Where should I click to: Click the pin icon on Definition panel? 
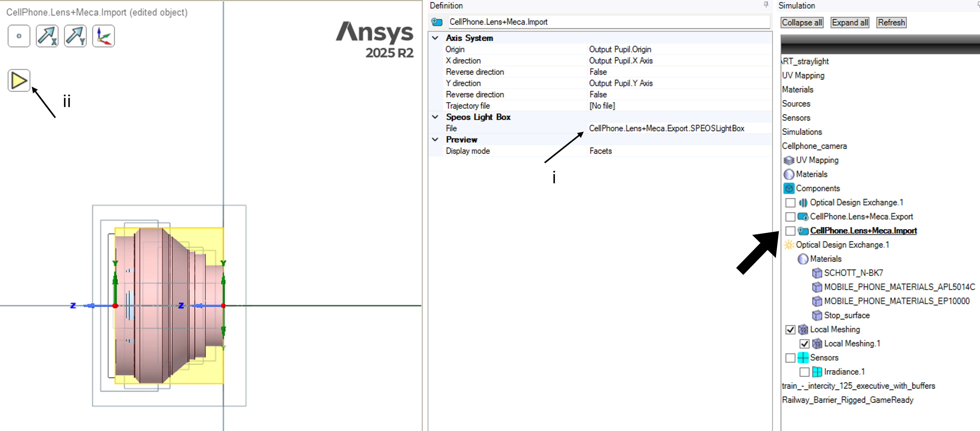pyautogui.click(x=766, y=5)
